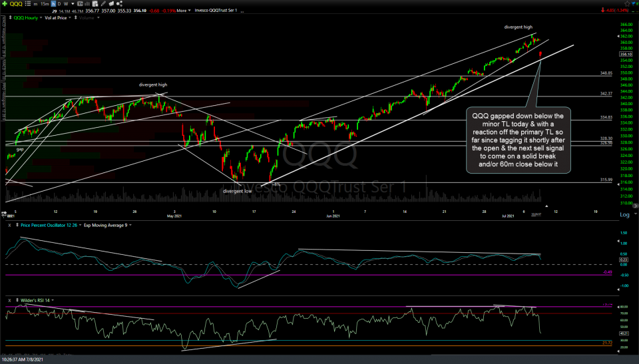Click the Jun 2021 time axis label
The height and width of the screenshot is (364, 639).
333,216
